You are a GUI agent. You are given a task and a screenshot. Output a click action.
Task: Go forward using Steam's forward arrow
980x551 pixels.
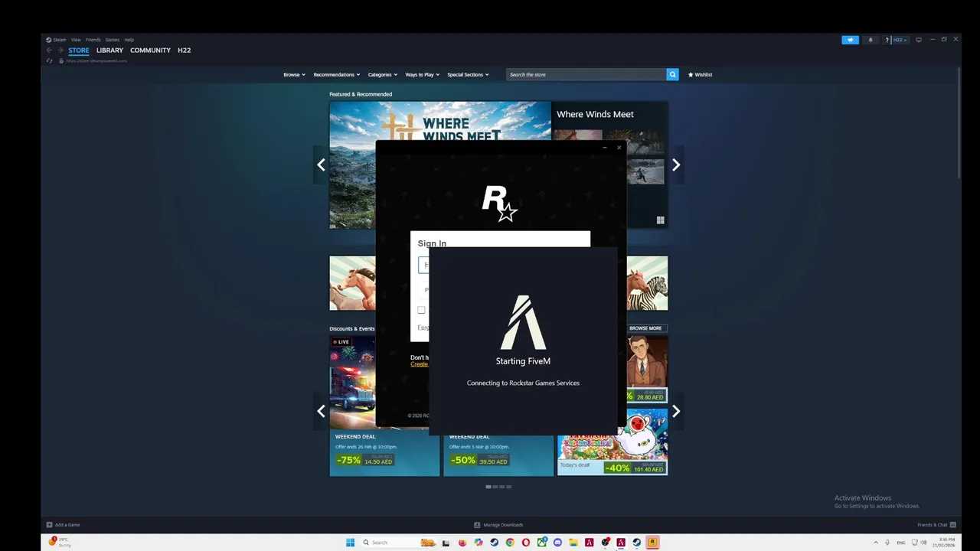[x=60, y=51]
